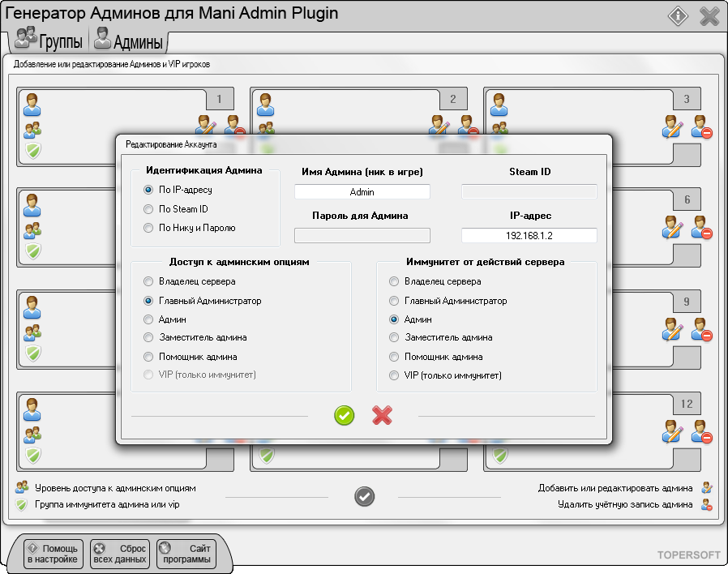Click the TOPERSOFT label
Viewport: 728px width, 574px height.
689,555
